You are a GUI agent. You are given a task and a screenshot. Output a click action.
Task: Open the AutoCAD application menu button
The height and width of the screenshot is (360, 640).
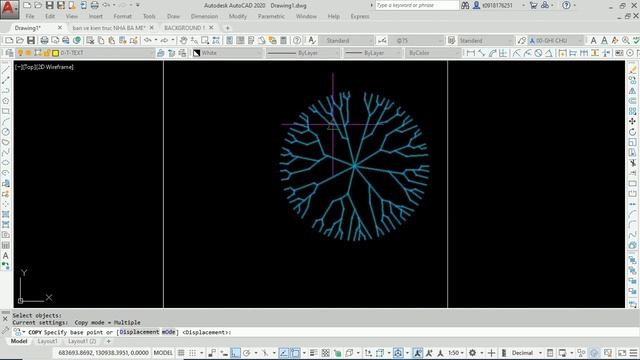coord(9,9)
